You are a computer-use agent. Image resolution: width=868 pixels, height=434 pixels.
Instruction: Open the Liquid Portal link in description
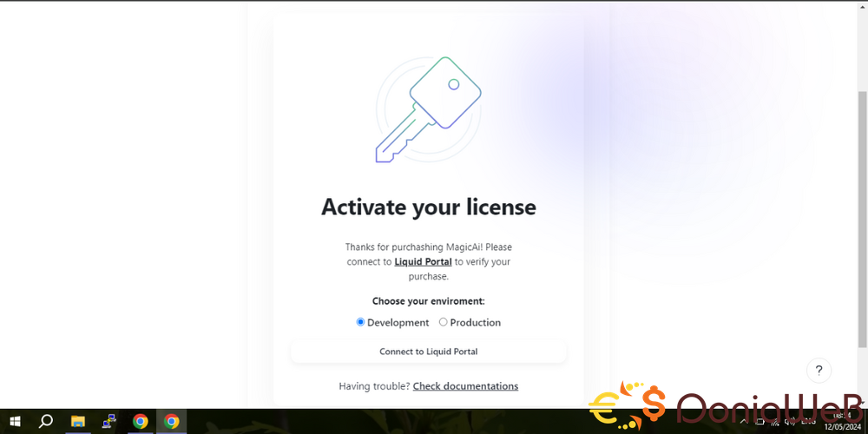pos(423,261)
